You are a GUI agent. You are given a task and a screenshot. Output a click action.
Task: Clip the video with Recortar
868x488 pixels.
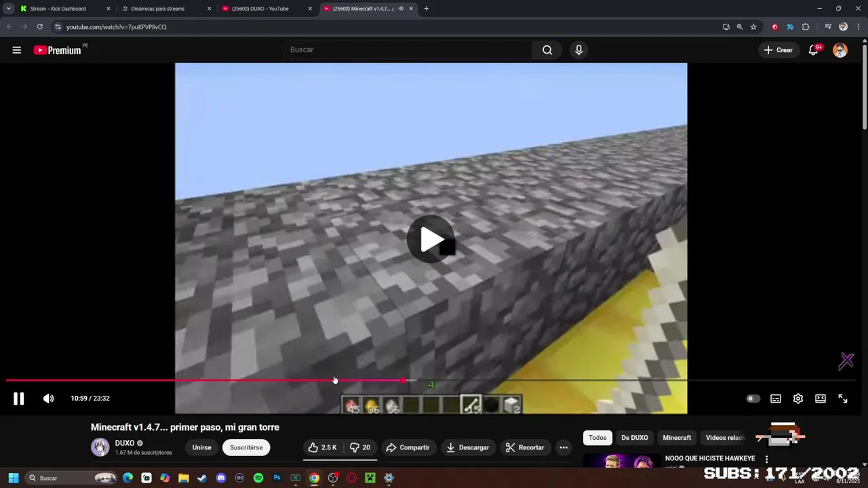click(x=525, y=447)
